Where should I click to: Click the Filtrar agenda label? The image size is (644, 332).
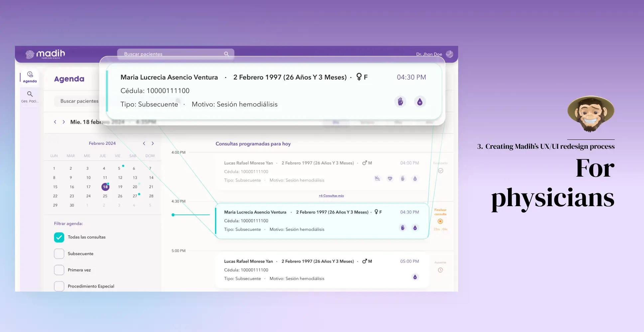point(68,223)
